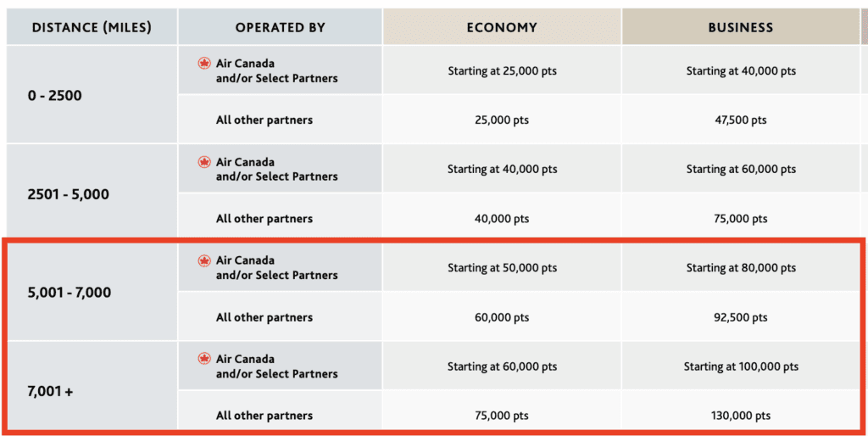Select the Business column header

click(x=740, y=27)
